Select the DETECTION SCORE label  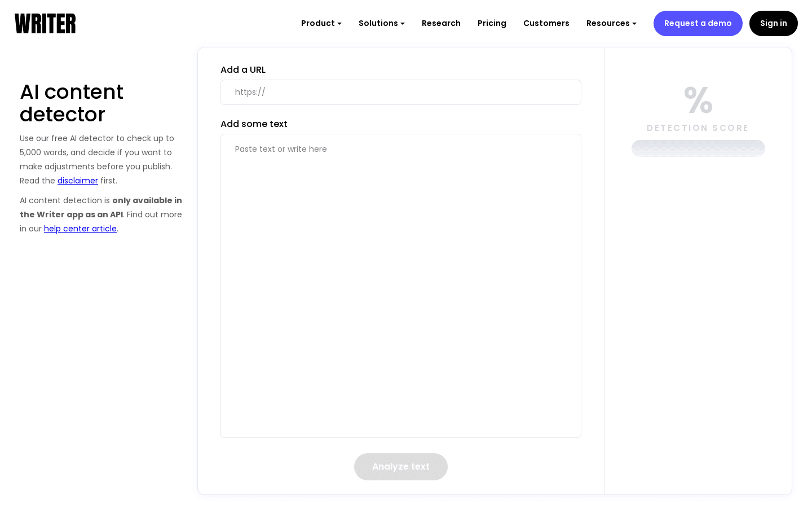tap(698, 128)
